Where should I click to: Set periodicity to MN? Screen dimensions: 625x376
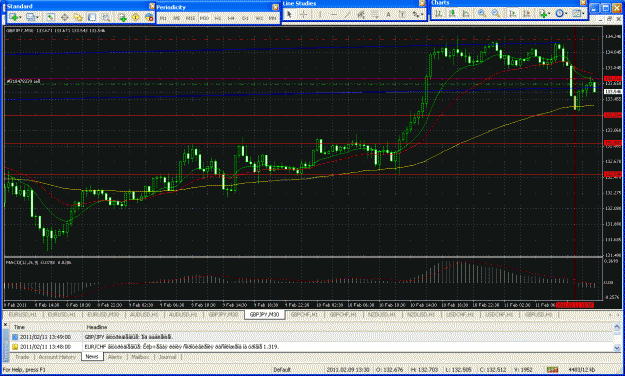click(x=272, y=18)
